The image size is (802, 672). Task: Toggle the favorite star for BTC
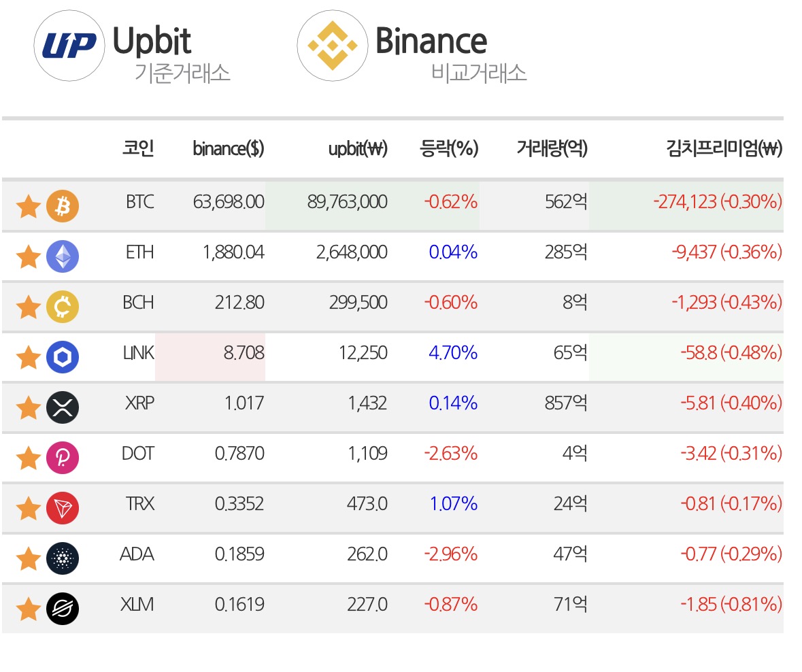point(28,207)
